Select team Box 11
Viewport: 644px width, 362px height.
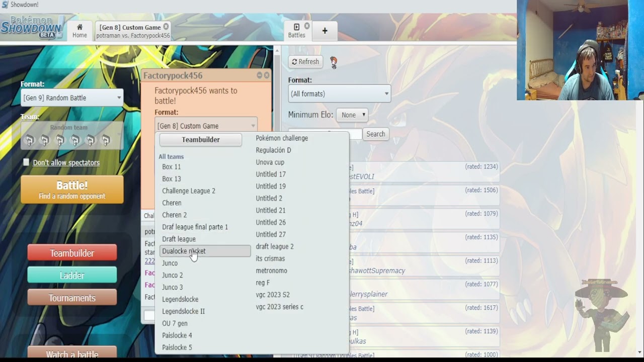tap(204, 167)
